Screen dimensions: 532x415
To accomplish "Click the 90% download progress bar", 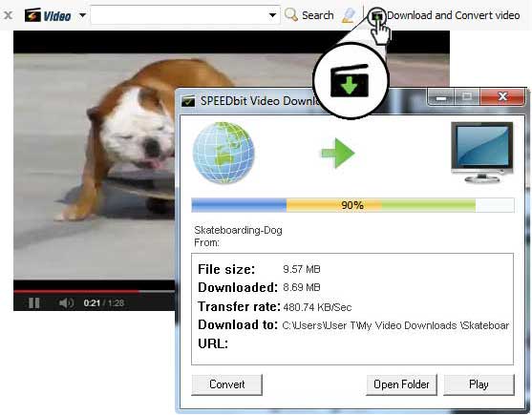I will click(352, 205).
